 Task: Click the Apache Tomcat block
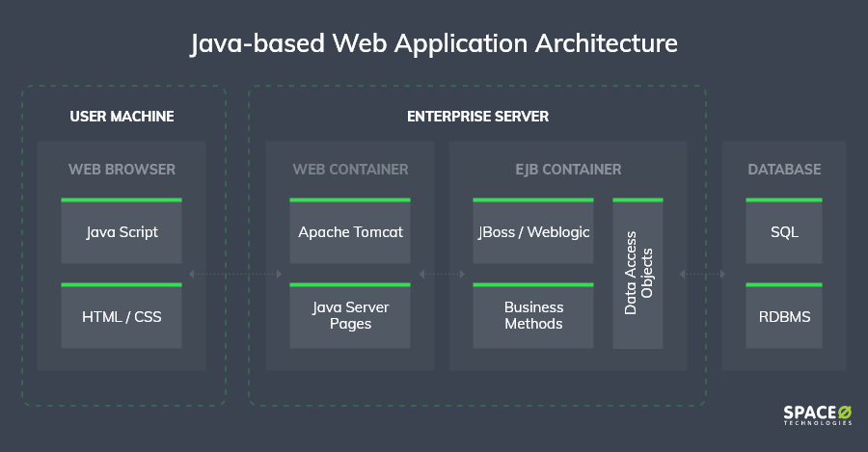coord(350,232)
